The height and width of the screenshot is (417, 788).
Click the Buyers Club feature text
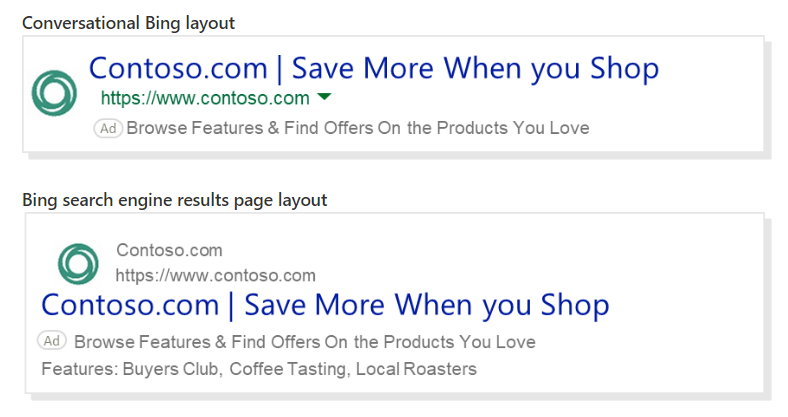coord(170,369)
